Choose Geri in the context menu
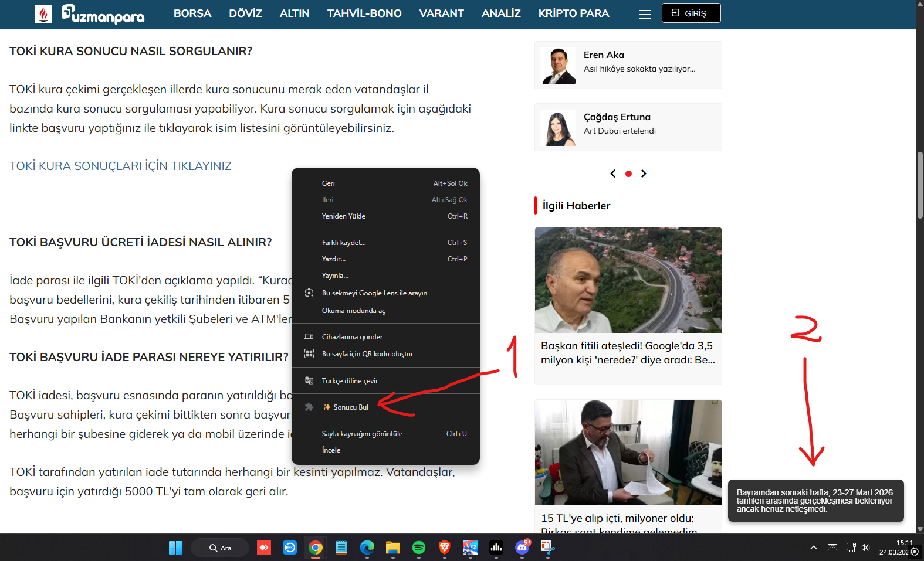Image resolution: width=924 pixels, height=561 pixels. pyautogui.click(x=385, y=183)
